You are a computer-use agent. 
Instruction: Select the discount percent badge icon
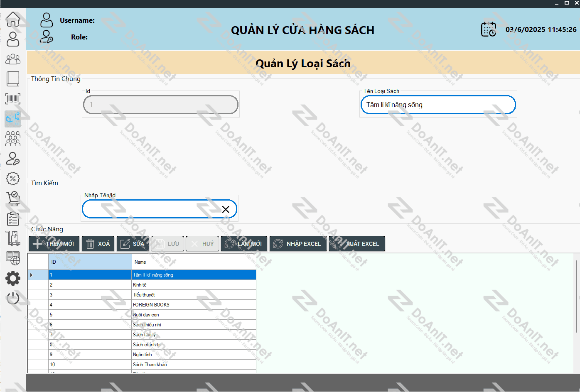click(13, 179)
